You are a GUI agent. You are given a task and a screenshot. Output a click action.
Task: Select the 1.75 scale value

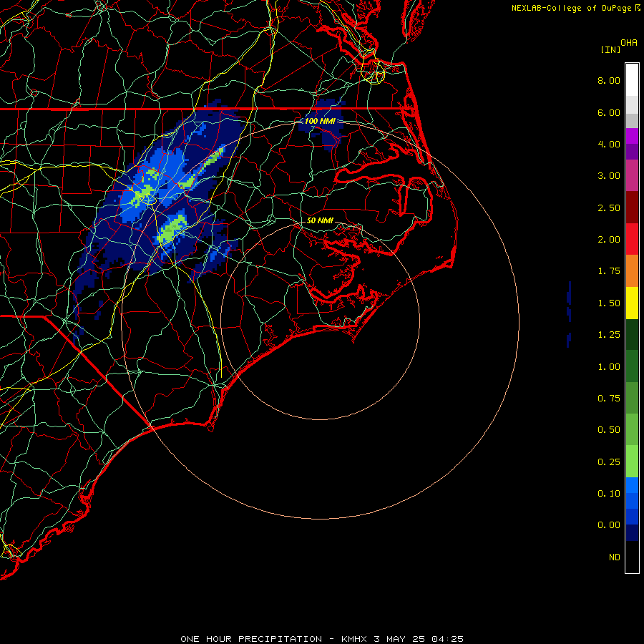click(x=609, y=271)
